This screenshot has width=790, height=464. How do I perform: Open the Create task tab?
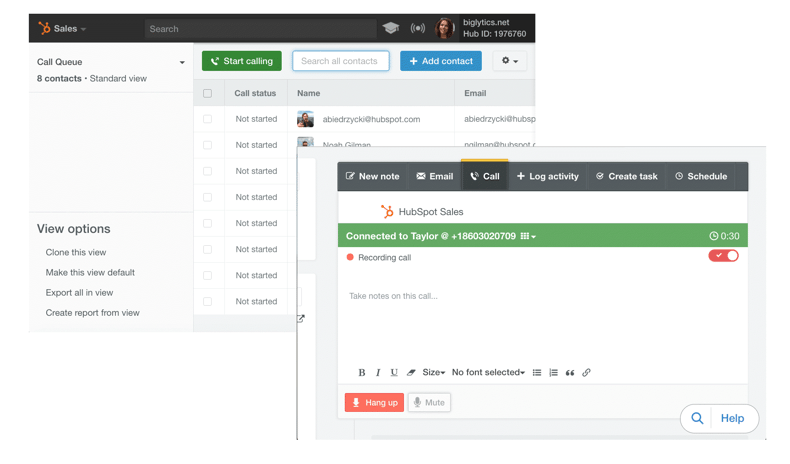[627, 176]
